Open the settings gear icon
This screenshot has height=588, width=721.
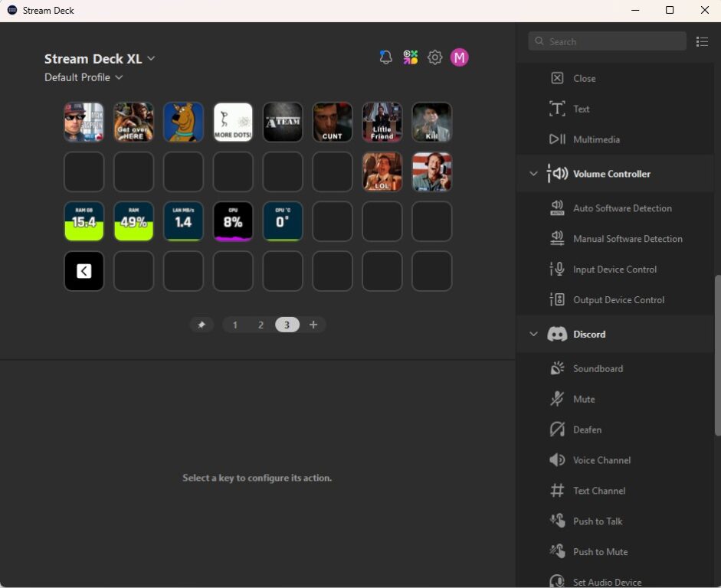click(435, 57)
